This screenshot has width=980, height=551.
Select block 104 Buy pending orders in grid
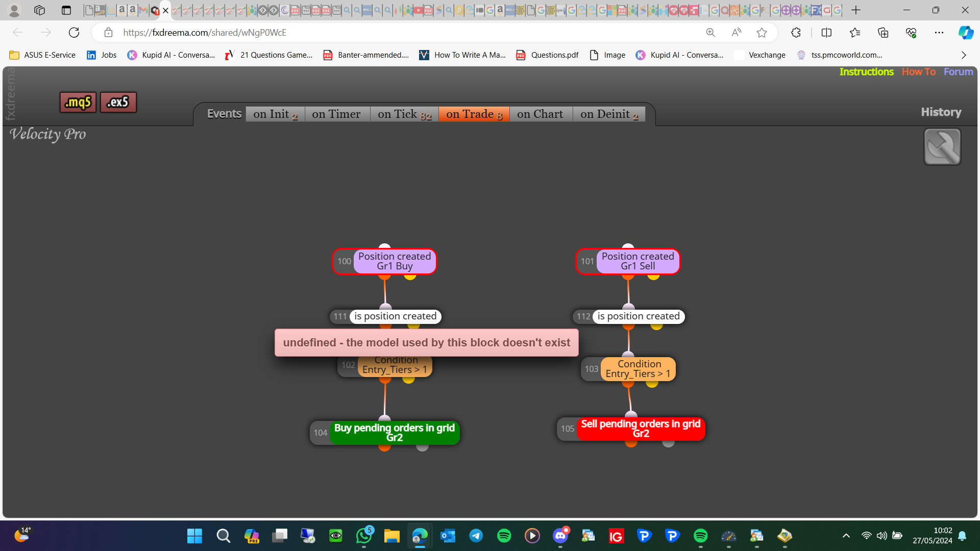tap(385, 433)
